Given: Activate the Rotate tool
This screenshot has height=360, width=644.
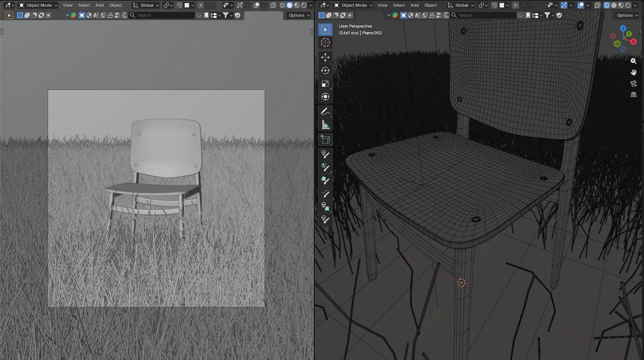Looking at the screenshot, I should point(325,70).
